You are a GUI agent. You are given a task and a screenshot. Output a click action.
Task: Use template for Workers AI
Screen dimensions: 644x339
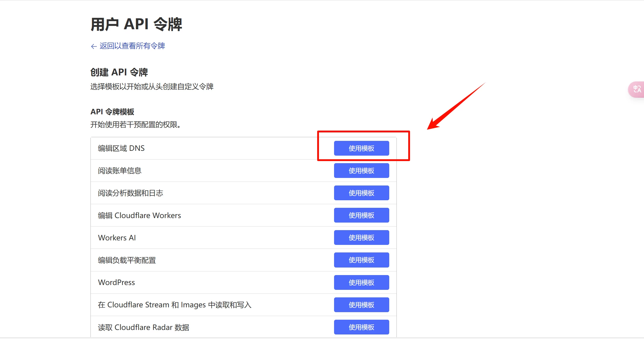pyautogui.click(x=361, y=238)
